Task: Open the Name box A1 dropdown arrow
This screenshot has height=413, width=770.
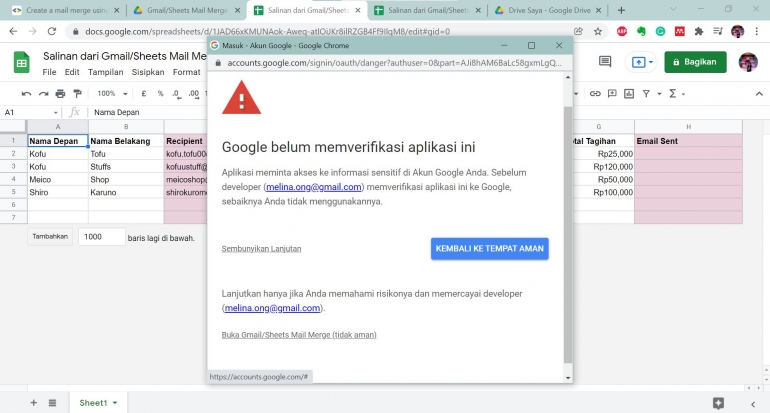Action: tap(55, 112)
